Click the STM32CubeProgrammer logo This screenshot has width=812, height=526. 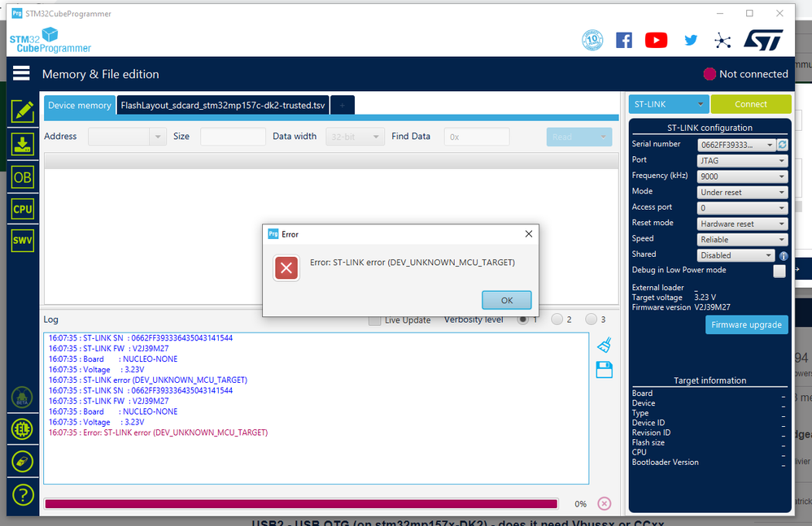pos(50,41)
